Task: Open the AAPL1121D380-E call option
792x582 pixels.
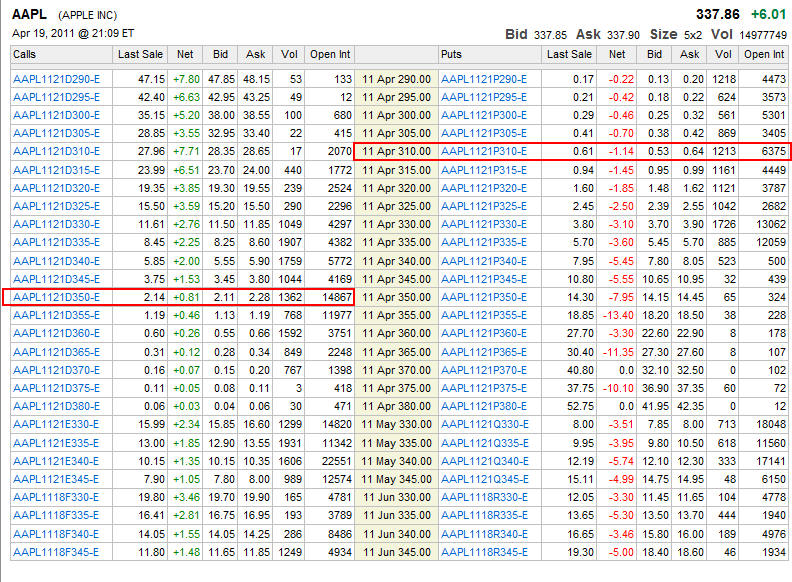Action: click(57, 406)
